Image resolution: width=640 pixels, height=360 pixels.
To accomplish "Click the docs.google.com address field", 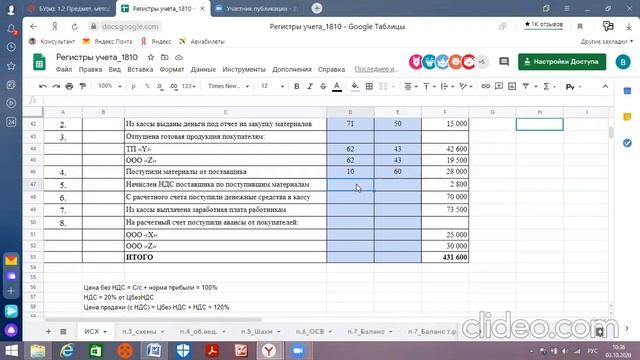I will [x=130, y=27].
